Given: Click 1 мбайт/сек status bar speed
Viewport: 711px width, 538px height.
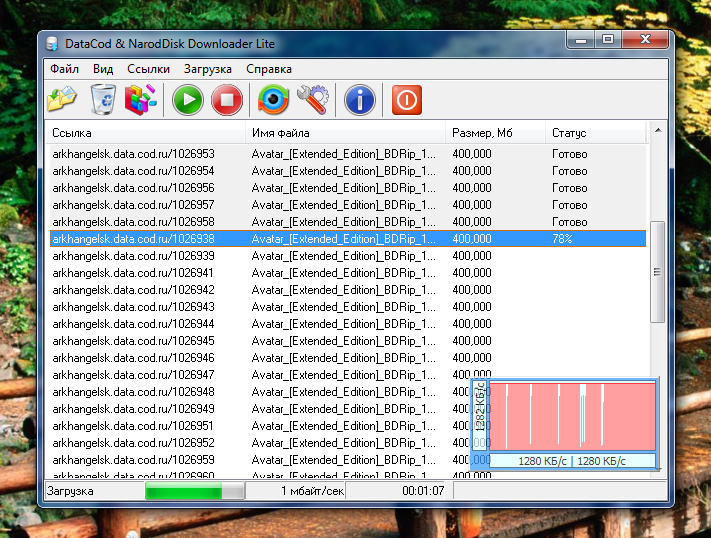Looking at the screenshot, I should pos(312,491).
